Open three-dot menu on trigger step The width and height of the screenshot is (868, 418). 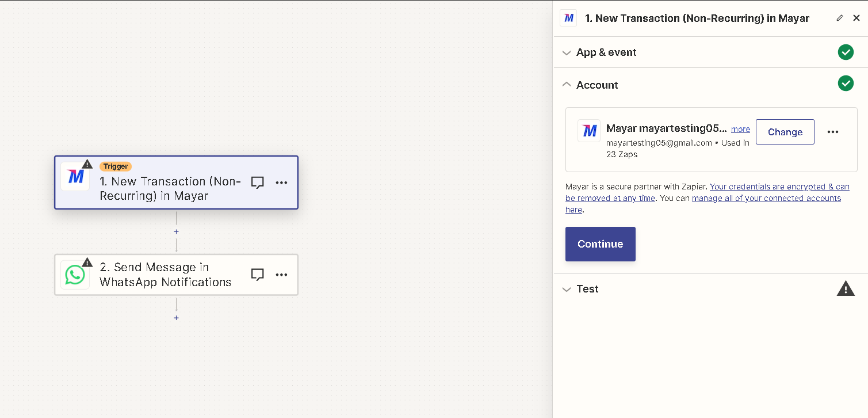[x=281, y=183]
